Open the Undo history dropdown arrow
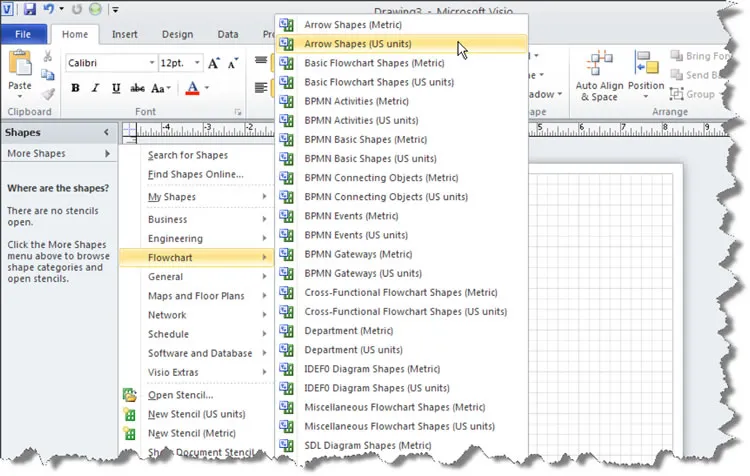 tap(62, 9)
